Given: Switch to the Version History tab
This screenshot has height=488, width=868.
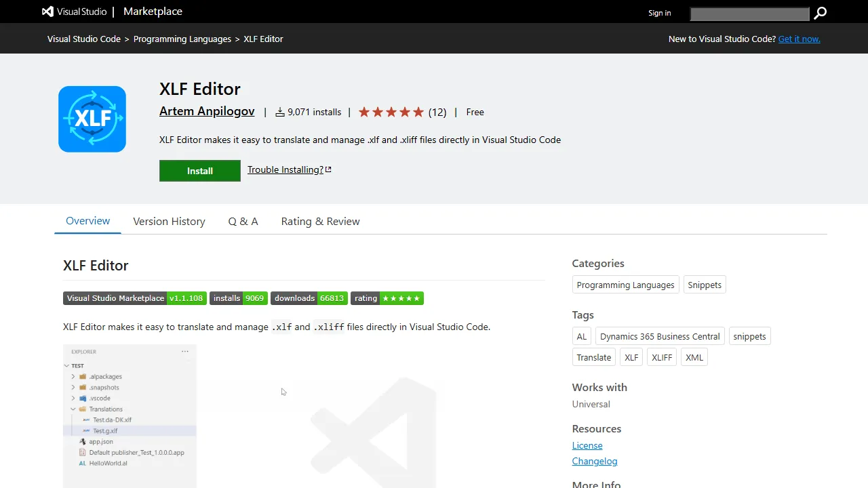Looking at the screenshot, I should tap(169, 221).
